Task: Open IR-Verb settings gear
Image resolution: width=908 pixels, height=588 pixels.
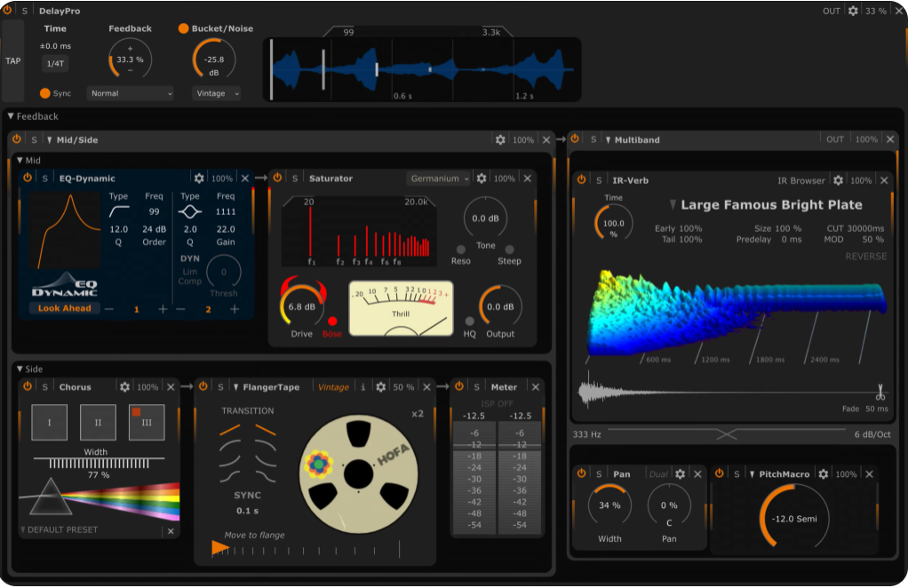Action: coord(838,180)
